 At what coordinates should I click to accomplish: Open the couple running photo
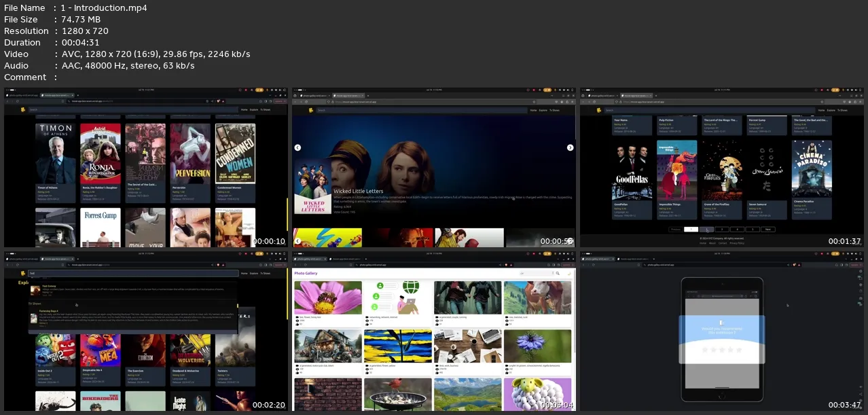coord(467,297)
